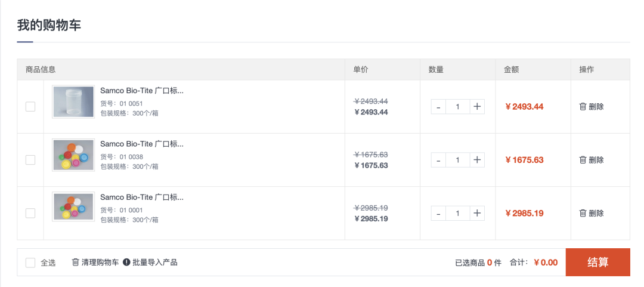Viewport: 644px width, 287px height.
Task: Click the 批量导入产品 info icon
Action: (x=126, y=262)
